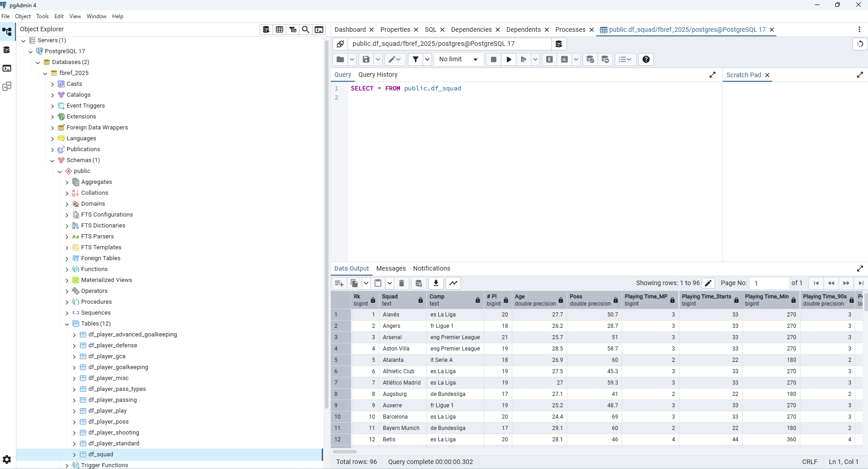This screenshot has height=469, width=868.
Task: Expand the Functions tree node
Action: (67, 270)
